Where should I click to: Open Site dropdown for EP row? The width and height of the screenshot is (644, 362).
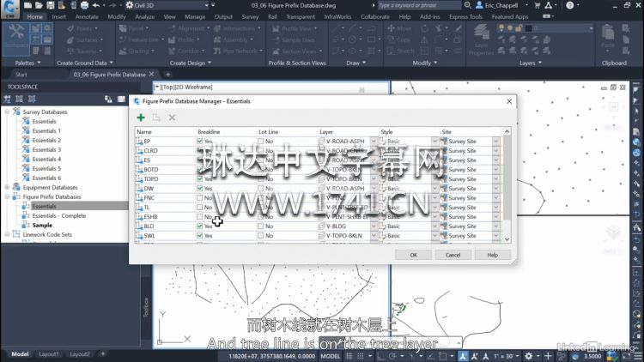[x=496, y=142]
